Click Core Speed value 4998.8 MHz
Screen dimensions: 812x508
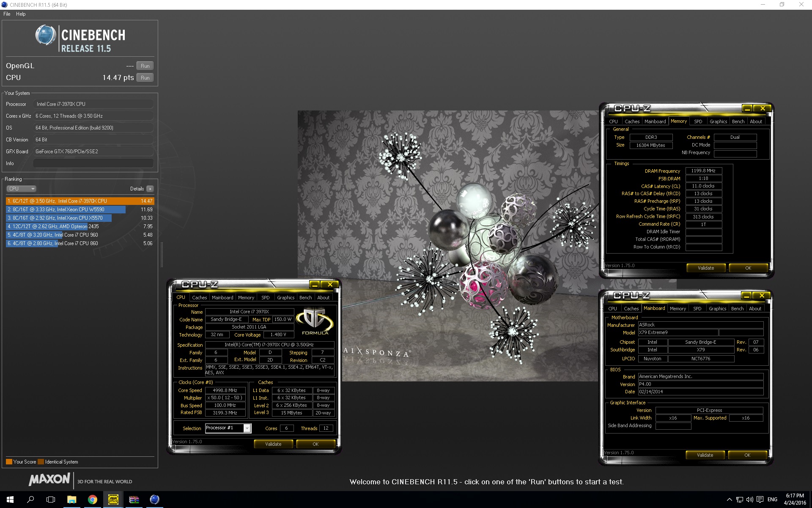click(x=225, y=390)
